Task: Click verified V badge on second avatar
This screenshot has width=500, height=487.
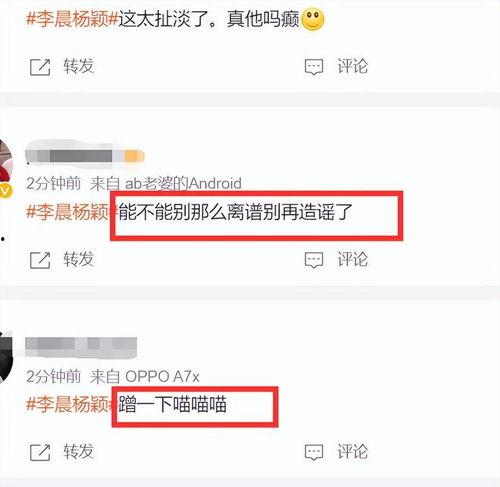Action: [5, 191]
